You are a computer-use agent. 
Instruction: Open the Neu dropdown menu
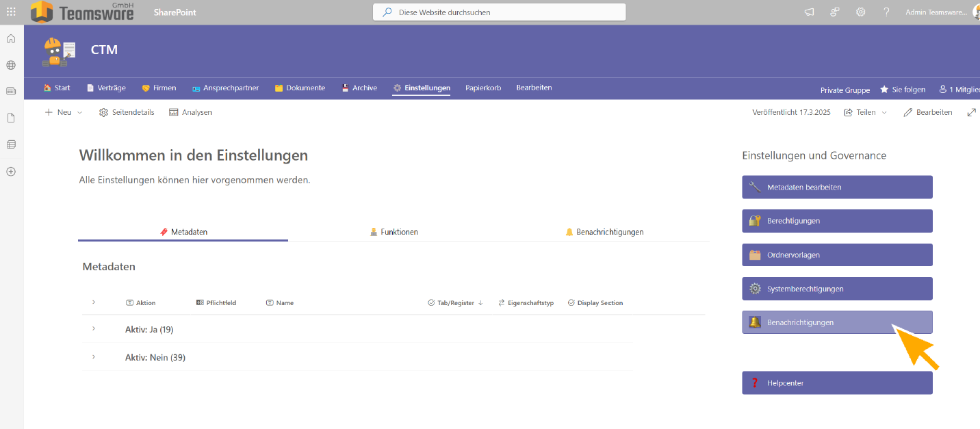[64, 112]
